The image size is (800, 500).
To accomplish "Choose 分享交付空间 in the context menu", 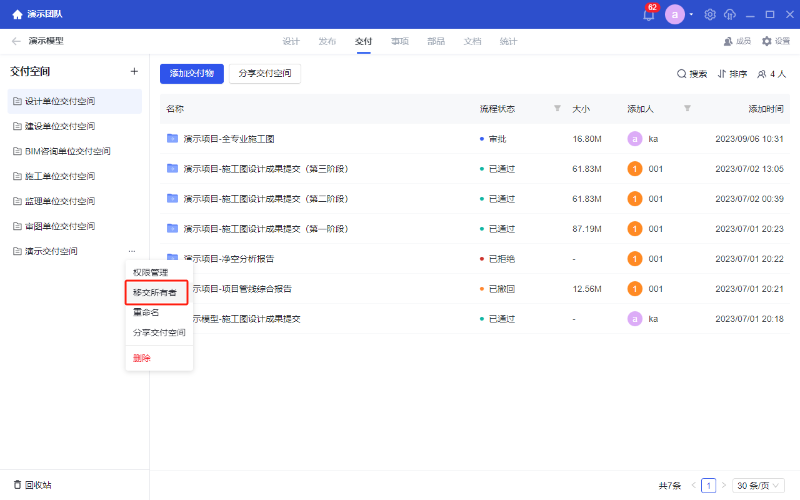I will click(x=159, y=333).
